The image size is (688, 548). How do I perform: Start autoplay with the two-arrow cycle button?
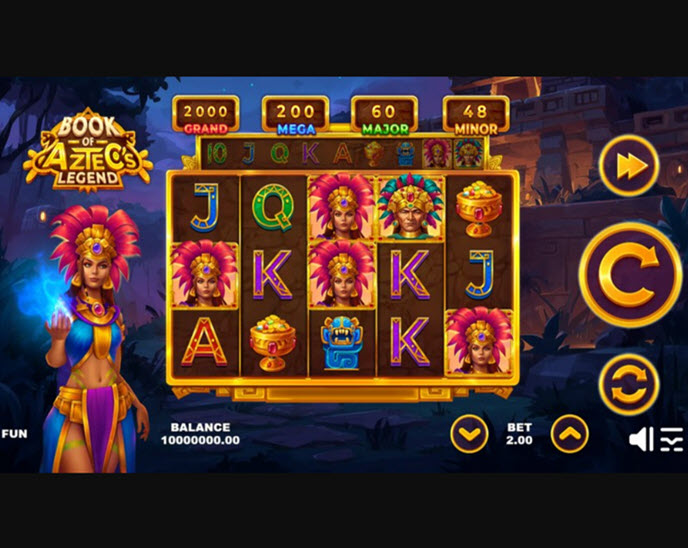pyautogui.click(x=629, y=384)
